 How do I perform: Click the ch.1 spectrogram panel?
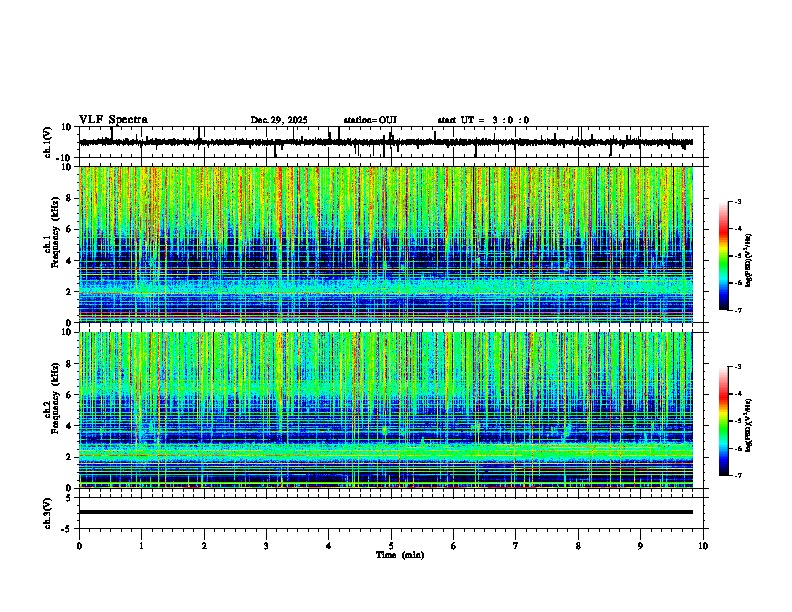(x=386, y=244)
